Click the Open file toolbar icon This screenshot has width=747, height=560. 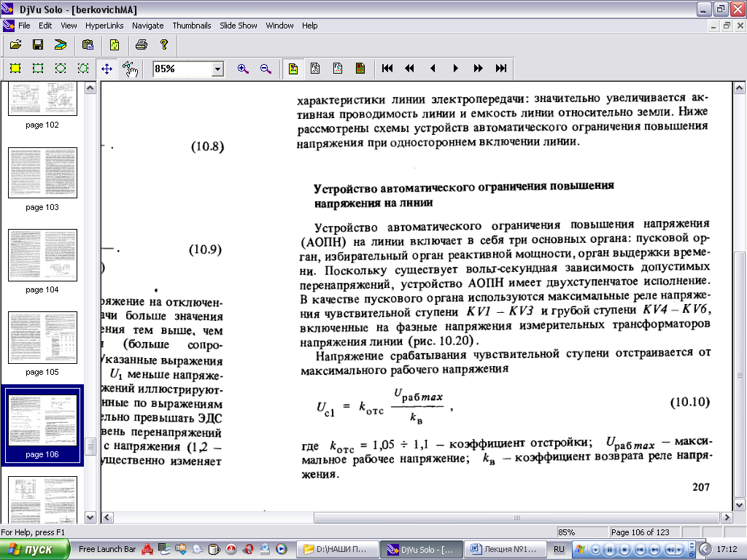(x=15, y=44)
